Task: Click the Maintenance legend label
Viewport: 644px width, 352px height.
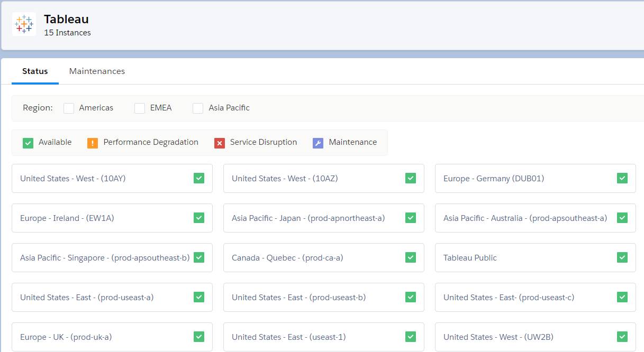Action: pos(353,142)
